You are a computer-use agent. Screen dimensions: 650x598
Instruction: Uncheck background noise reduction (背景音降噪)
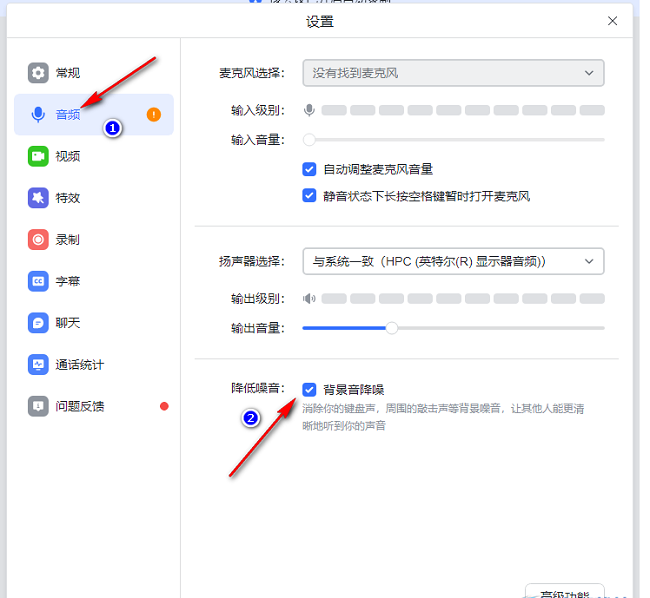[x=310, y=389]
